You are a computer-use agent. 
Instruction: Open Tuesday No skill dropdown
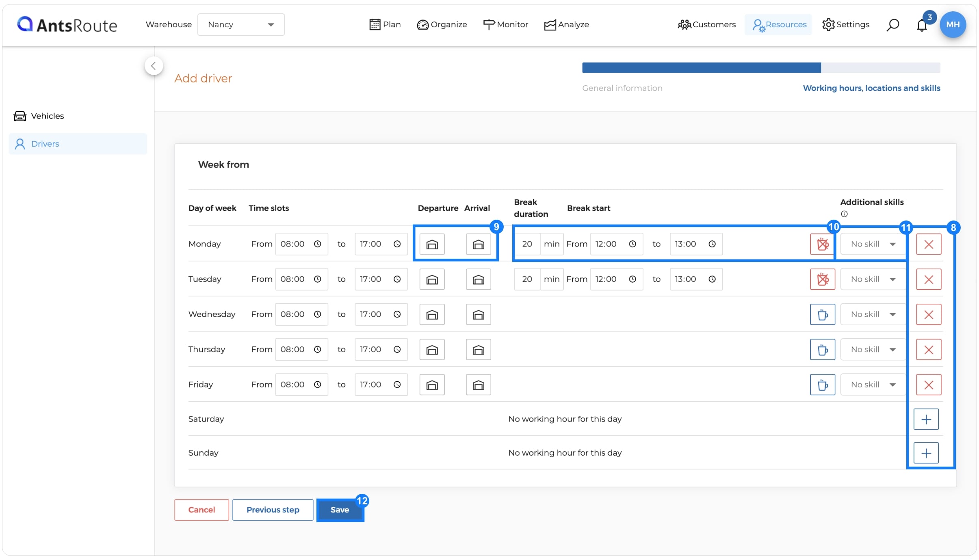pos(873,279)
